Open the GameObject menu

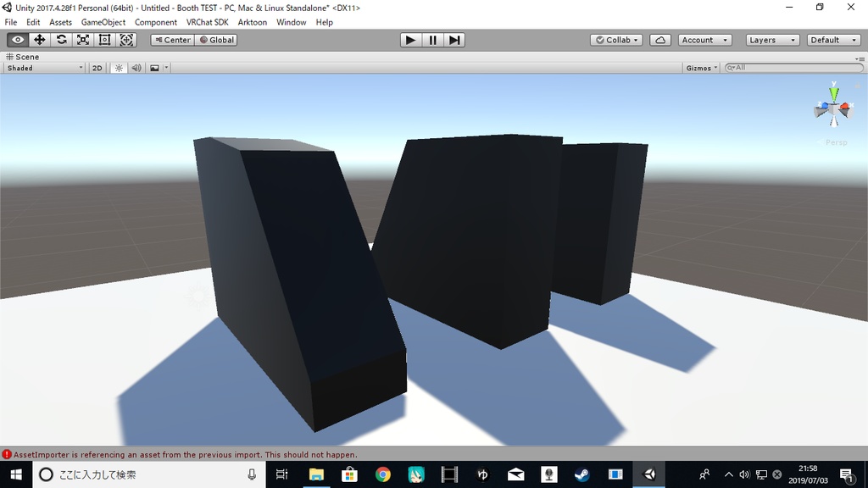point(103,22)
